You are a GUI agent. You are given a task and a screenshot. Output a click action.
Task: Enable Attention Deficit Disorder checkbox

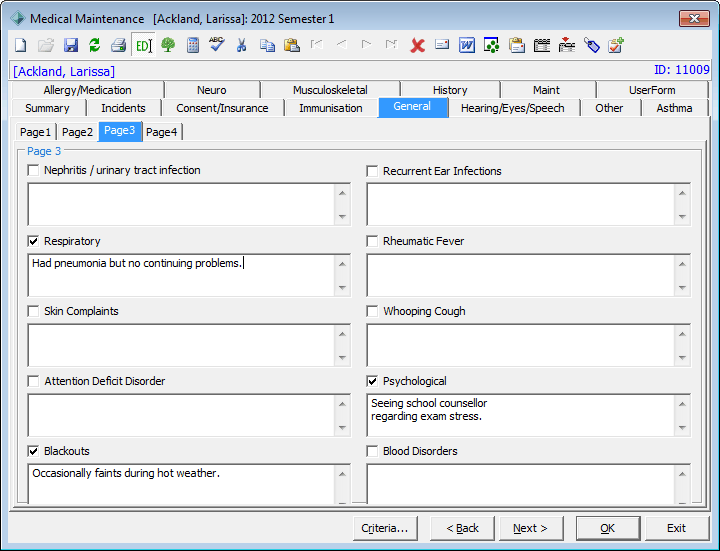point(33,381)
